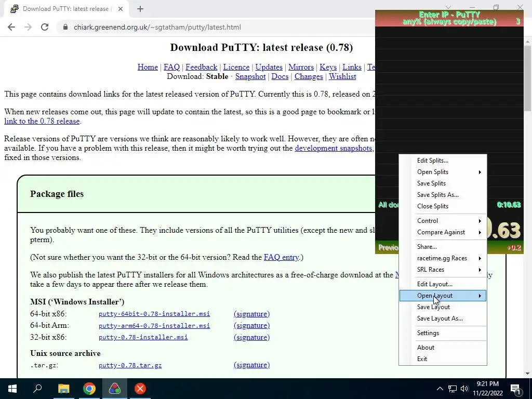532x399 pixels.
Task: Open the Links link in header
Action: [352, 67]
